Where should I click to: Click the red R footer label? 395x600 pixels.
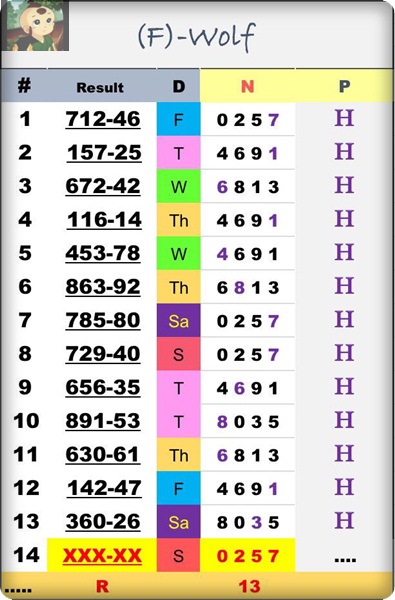click(x=102, y=586)
